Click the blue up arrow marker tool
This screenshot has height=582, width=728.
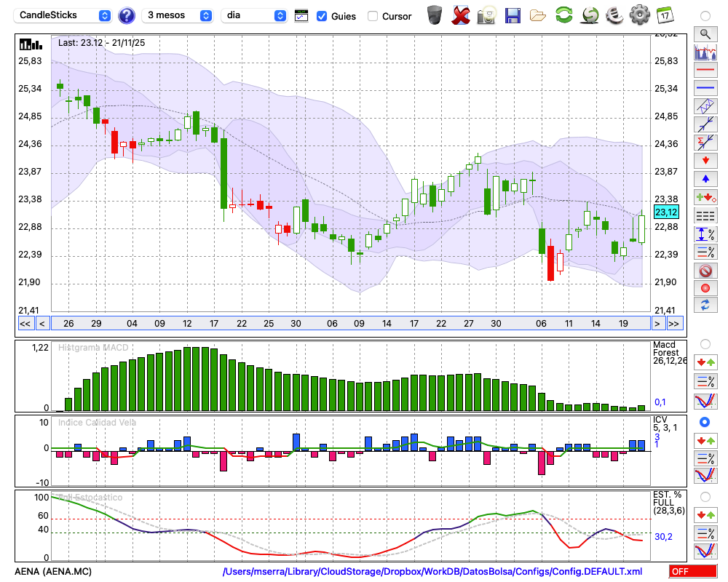point(705,178)
